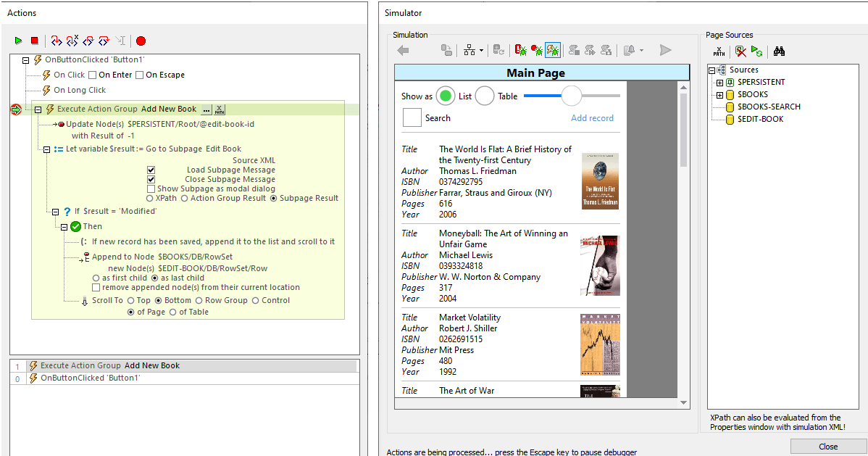868x456 pixels.
Task: Click the binoculars find icon in Page Sources
Action: point(779,51)
